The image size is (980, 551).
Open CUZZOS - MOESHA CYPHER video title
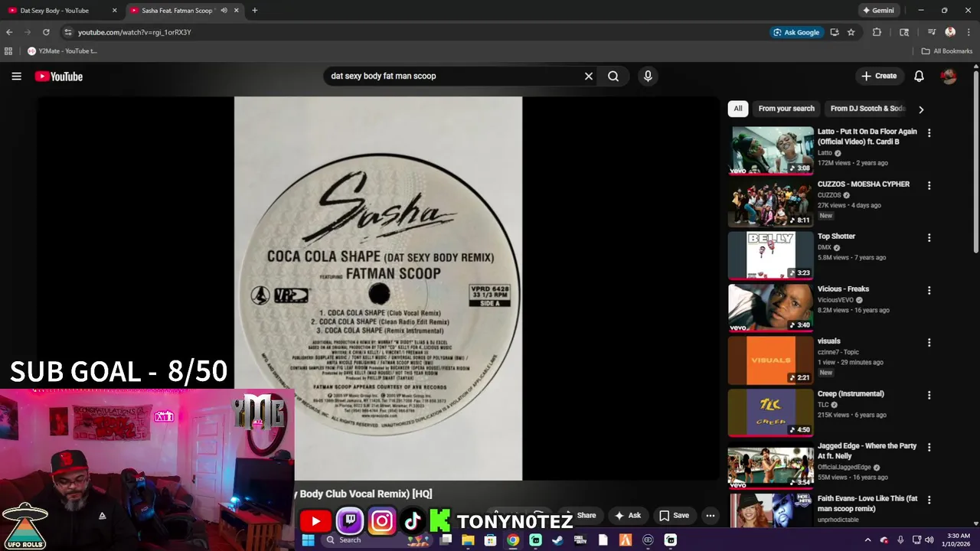[864, 184]
